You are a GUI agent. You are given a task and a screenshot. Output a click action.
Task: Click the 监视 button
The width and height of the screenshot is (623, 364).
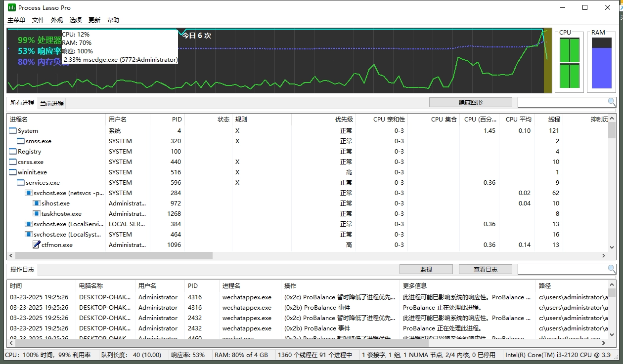click(426, 269)
